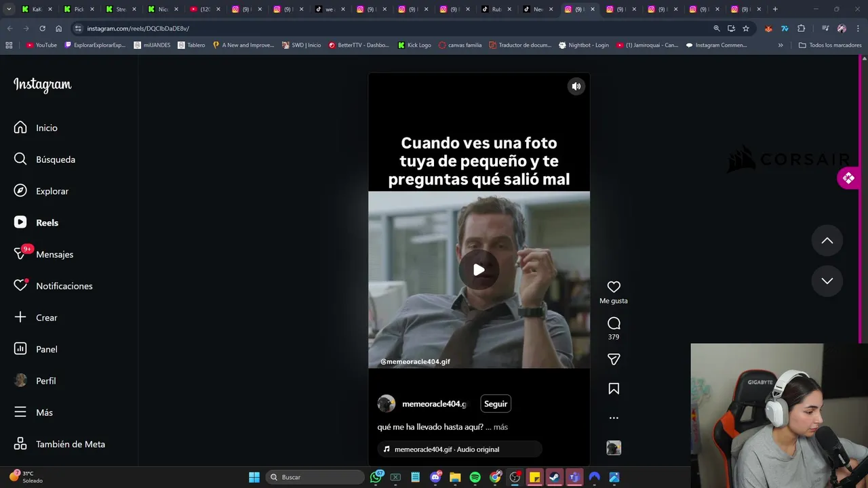Click the instagram.com address bar
Image resolution: width=868 pixels, height=488 pixels.
pos(393,28)
